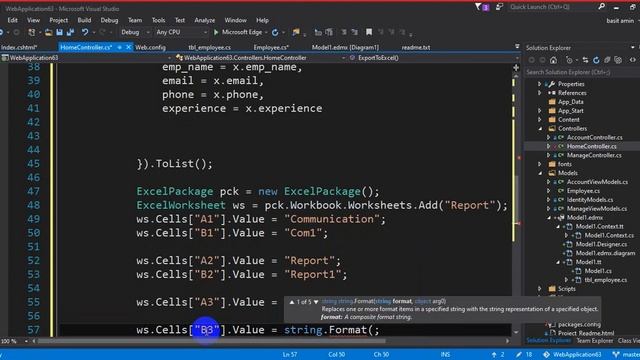The width and height of the screenshot is (640, 360).
Task: Expand the Scripts folder
Action: click(x=540, y=289)
